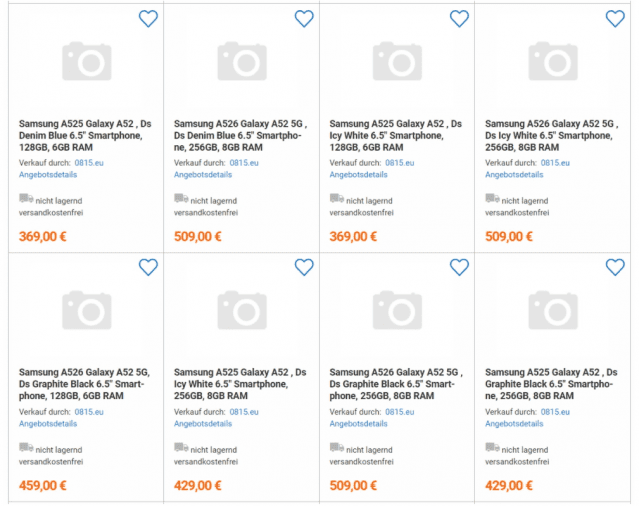Add A525 Graphite Black 256GB to wishlist
Viewport: 639px width, 506px height.
615,267
